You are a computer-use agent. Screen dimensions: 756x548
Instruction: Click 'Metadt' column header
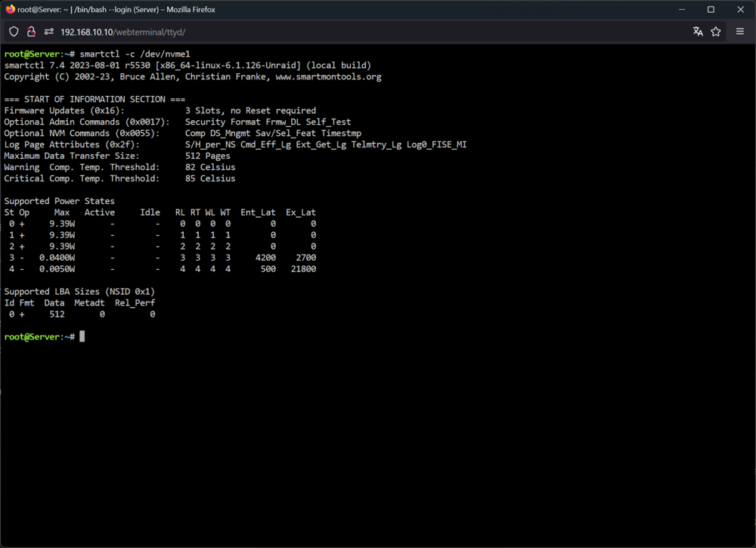tap(89, 303)
